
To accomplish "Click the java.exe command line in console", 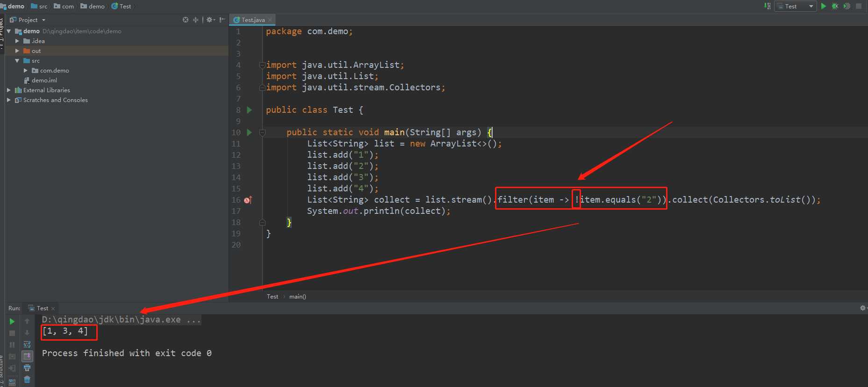I will [x=122, y=320].
